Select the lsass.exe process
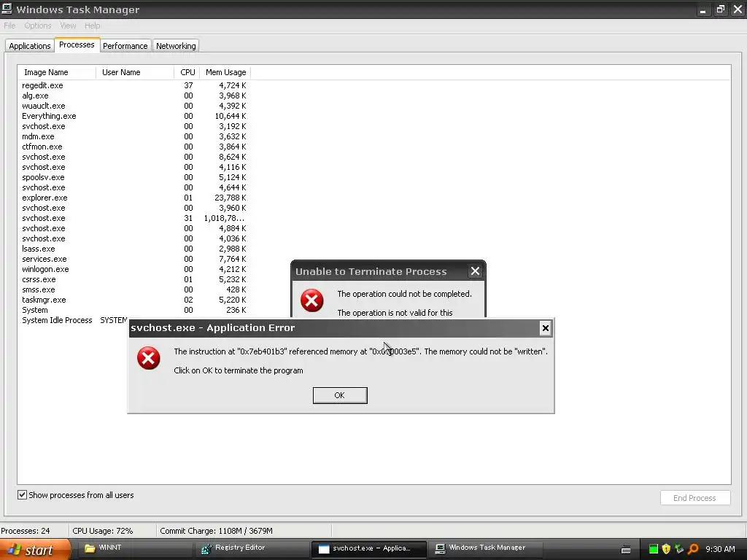Viewport: 747px width, 560px height. pos(134,249)
